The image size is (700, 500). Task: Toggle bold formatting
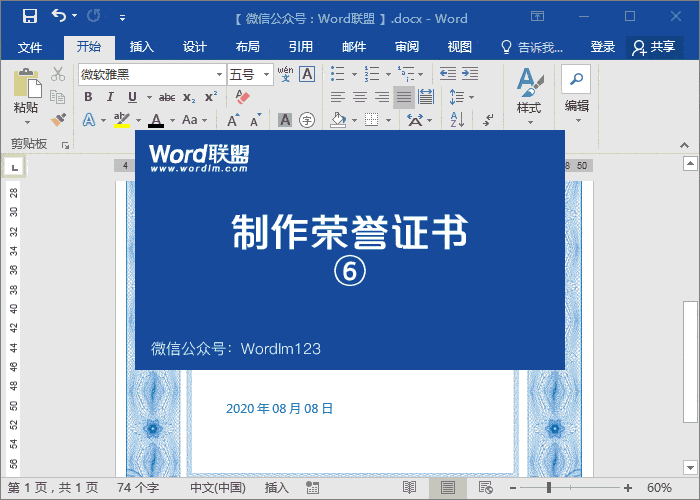88,97
